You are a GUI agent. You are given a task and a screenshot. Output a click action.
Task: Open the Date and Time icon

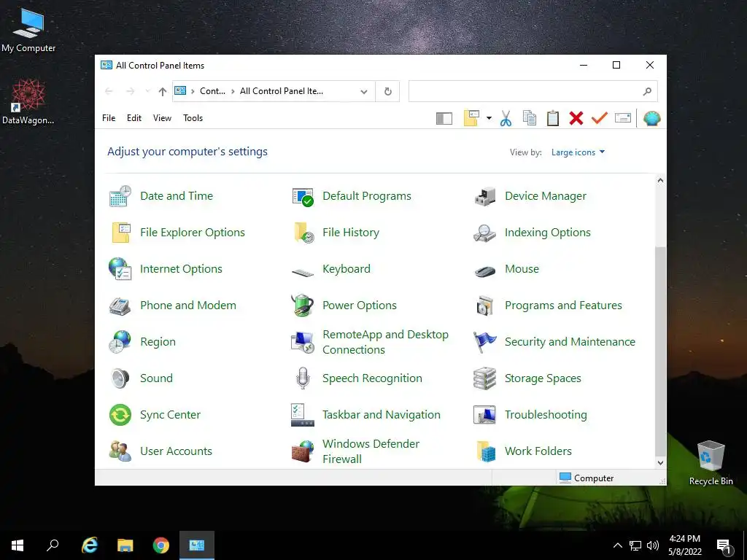120,195
